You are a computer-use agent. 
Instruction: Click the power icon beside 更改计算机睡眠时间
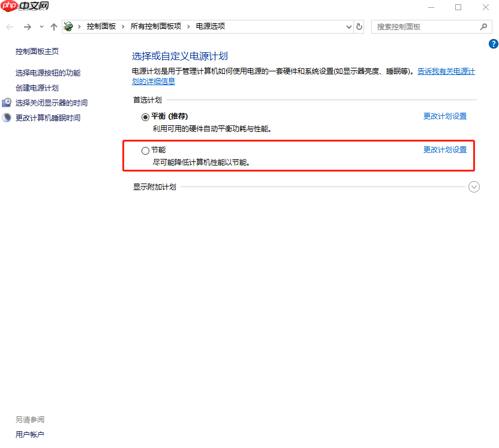coord(6,118)
